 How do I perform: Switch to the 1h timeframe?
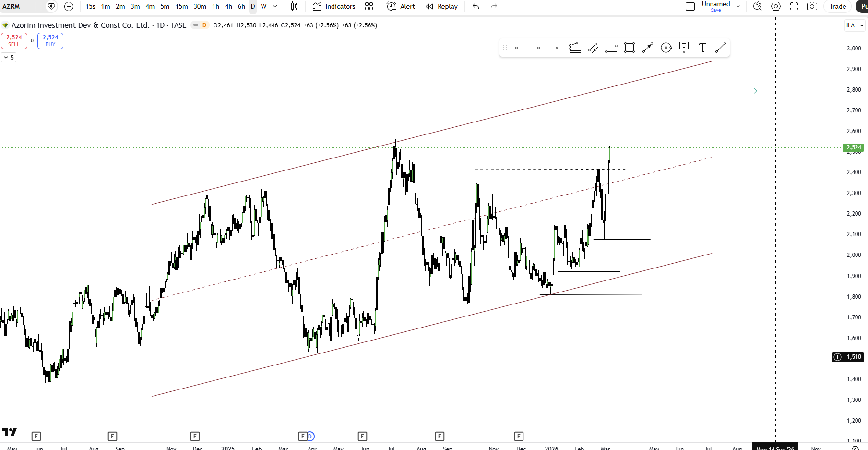coord(216,6)
